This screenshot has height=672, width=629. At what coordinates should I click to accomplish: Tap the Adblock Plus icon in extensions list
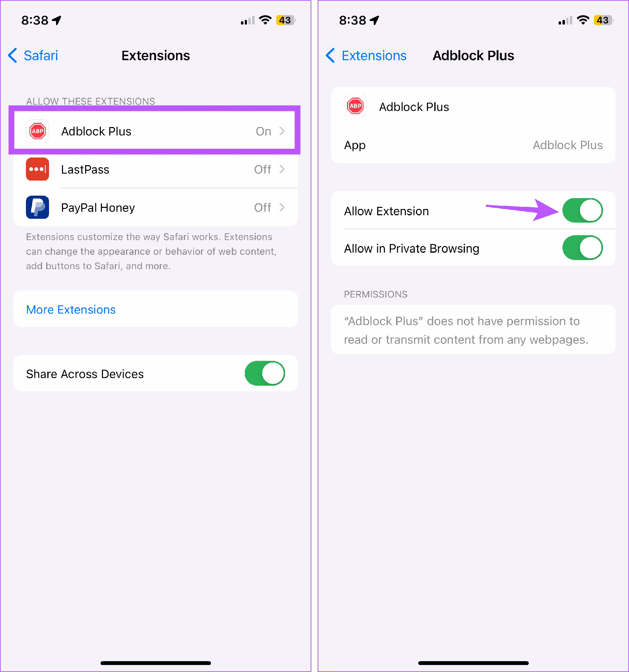tap(37, 131)
